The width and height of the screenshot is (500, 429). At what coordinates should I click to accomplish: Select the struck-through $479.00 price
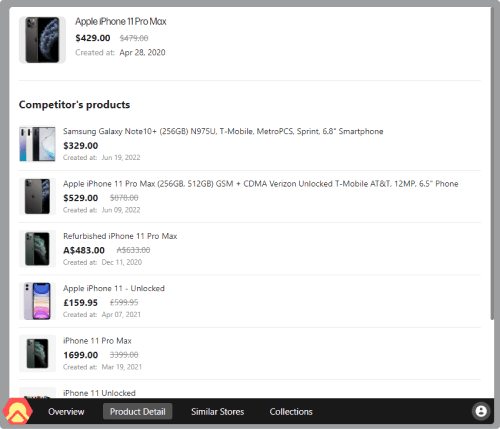point(134,38)
